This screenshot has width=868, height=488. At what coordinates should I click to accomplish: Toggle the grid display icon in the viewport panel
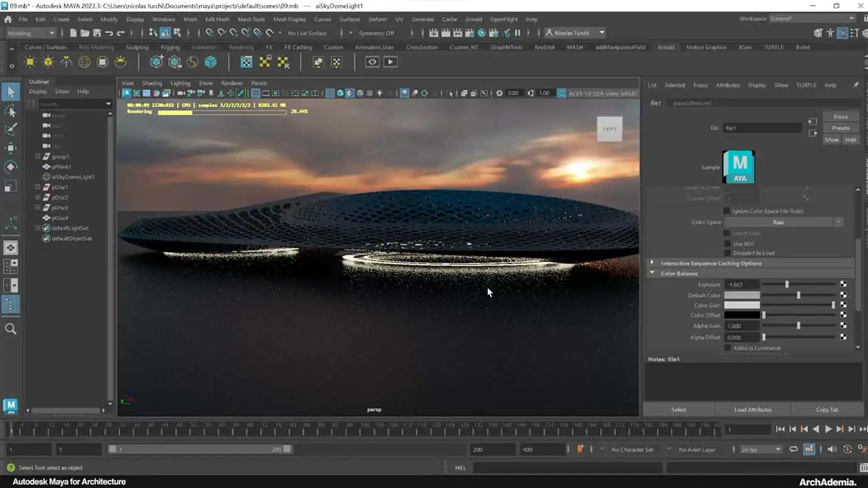[255, 92]
